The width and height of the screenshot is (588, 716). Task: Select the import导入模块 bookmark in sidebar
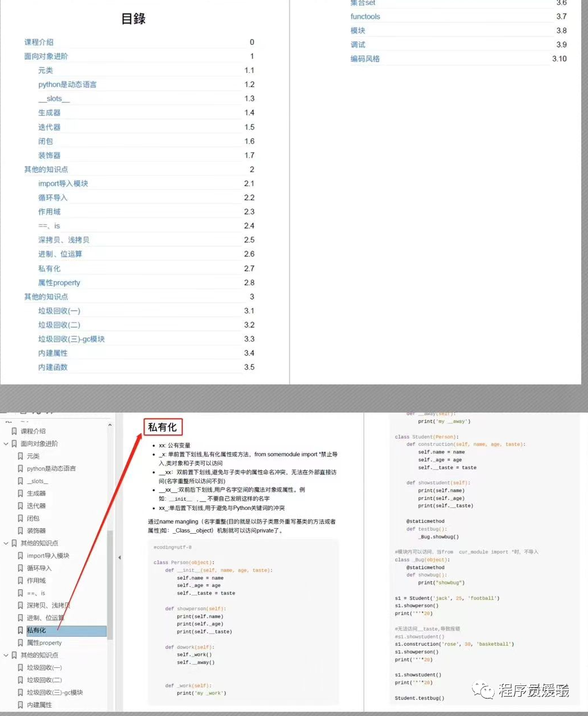[x=48, y=556]
